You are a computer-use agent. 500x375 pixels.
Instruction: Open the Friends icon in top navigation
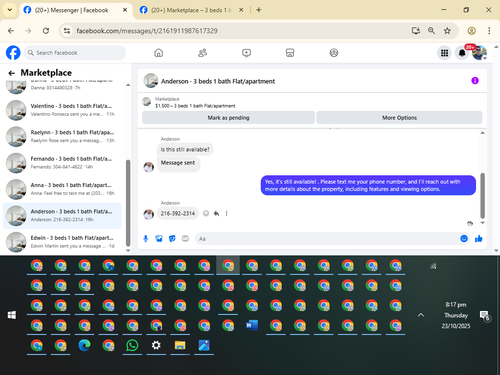pyautogui.click(x=202, y=53)
